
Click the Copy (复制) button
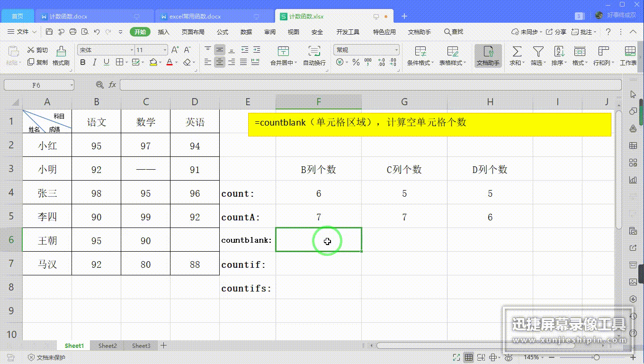click(x=37, y=62)
